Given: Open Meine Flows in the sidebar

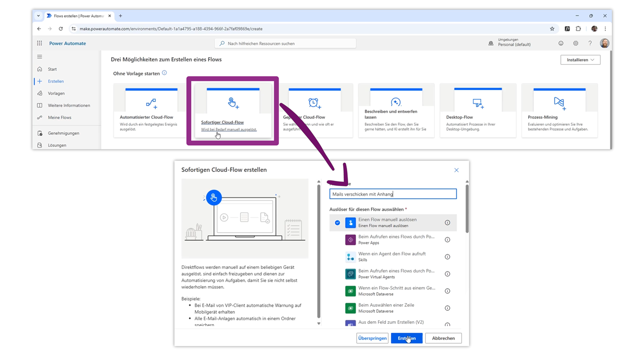Looking at the screenshot, I should pyautogui.click(x=59, y=117).
